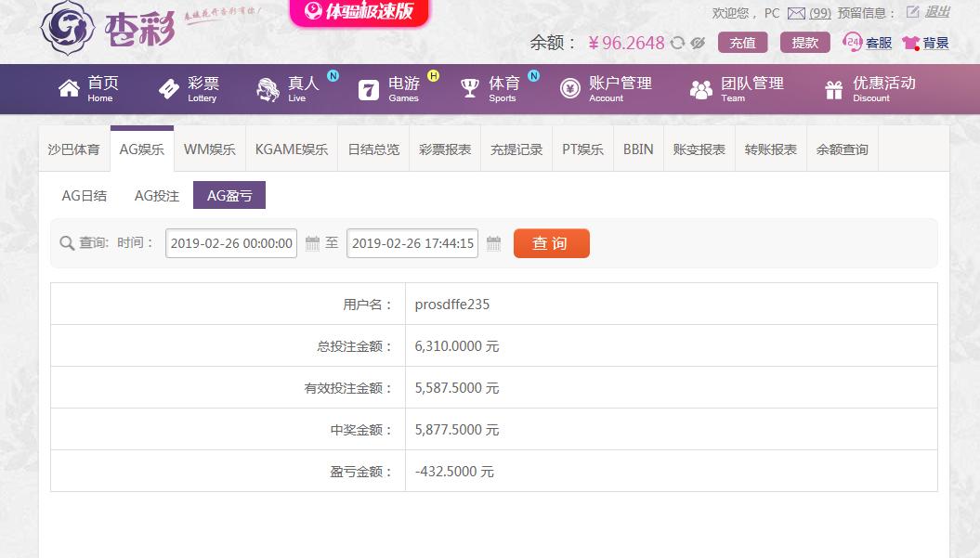
Task: Select total bet 6,310.0000 元
Action: pyautogui.click(x=457, y=346)
